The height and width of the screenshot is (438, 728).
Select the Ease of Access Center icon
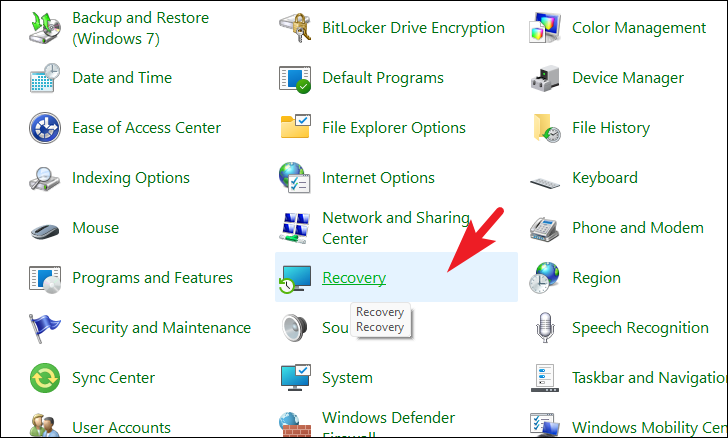click(x=45, y=128)
